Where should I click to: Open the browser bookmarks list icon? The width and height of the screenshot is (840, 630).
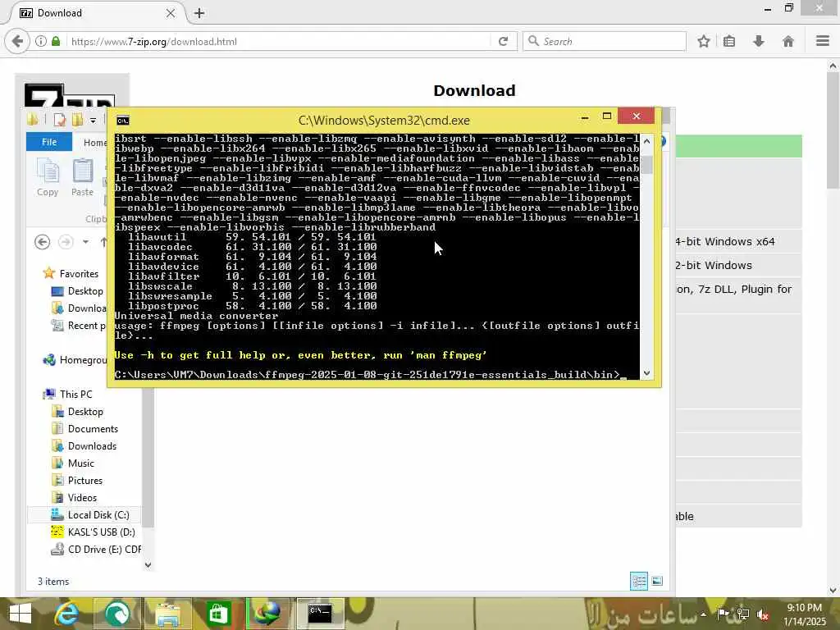coord(729,41)
